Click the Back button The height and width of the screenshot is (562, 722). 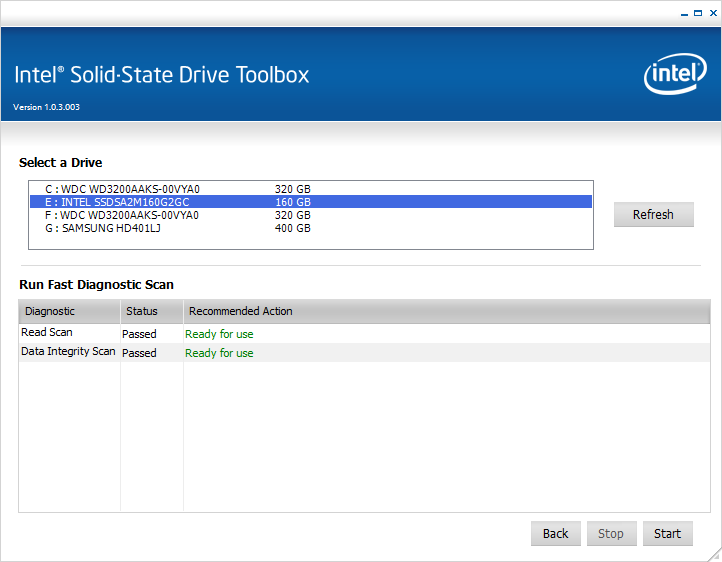tap(555, 533)
